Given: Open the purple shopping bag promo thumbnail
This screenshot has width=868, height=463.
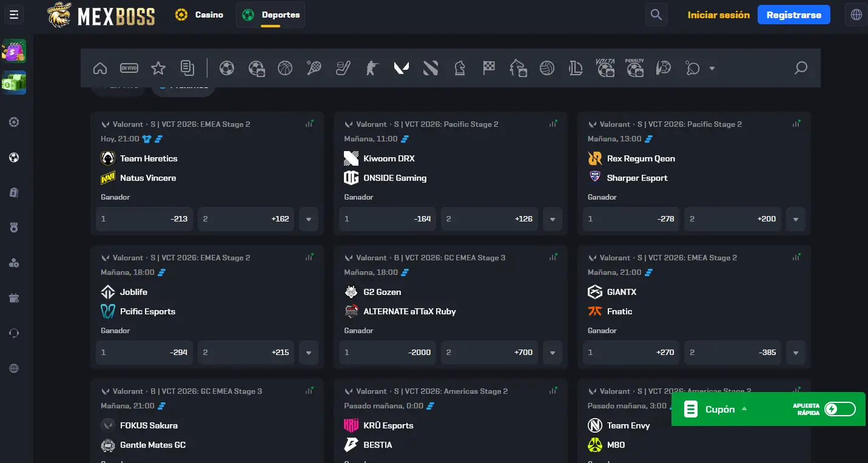Looking at the screenshot, I should (14, 51).
